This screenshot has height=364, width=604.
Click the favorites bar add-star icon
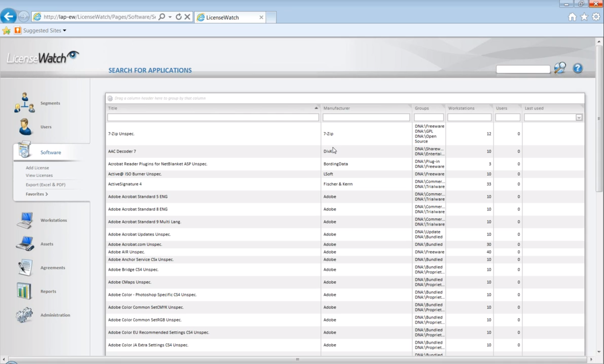click(x=6, y=31)
